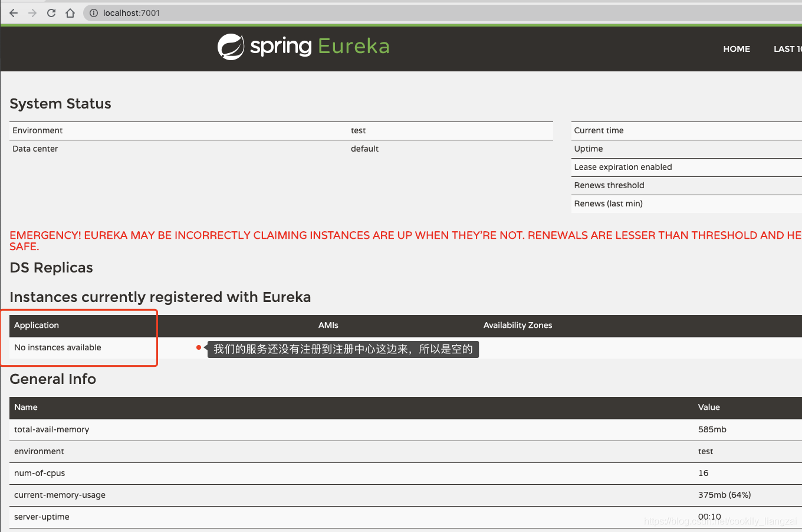
Task: Click the test value in General Info
Action: pos(706,451)
